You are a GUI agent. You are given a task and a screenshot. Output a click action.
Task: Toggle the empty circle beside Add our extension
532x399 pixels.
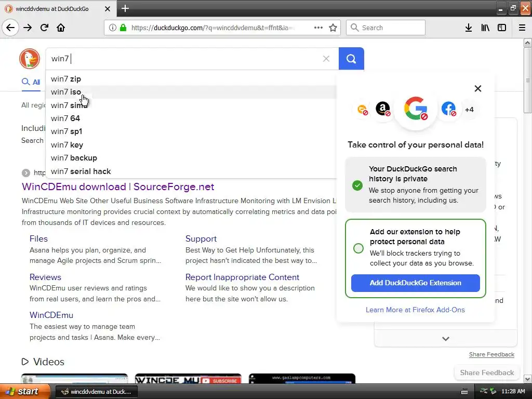pyautogui.click(x=358, y=248)
